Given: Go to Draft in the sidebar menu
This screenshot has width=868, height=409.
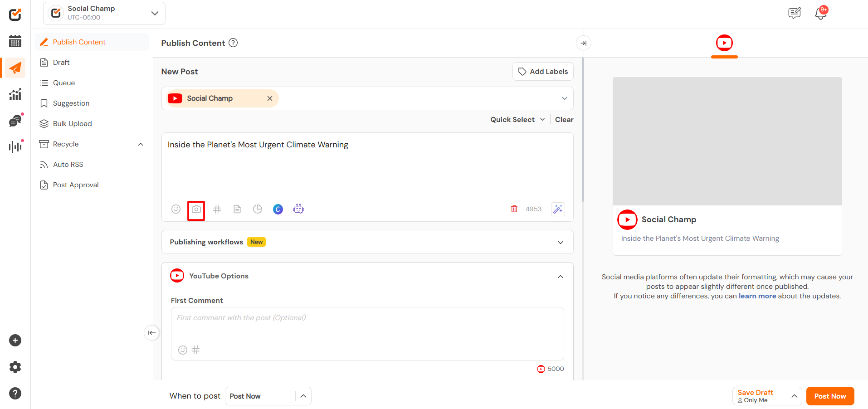Looking at the screenshot, I should [61, 63].
